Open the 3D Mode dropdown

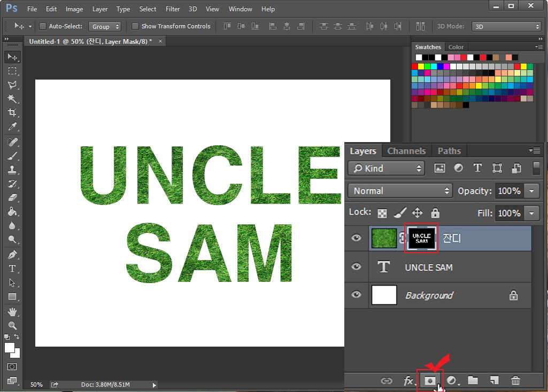point(507,27)
